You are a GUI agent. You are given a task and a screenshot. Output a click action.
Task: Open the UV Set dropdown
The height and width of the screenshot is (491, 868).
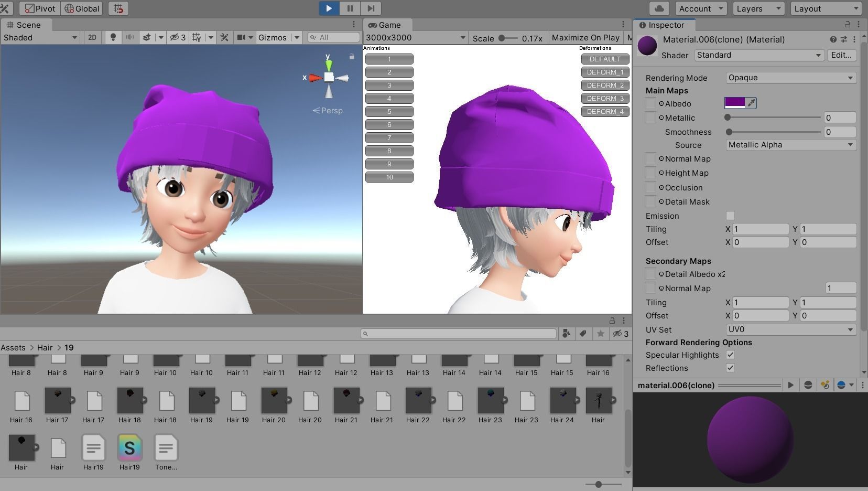tap(791, 329)
